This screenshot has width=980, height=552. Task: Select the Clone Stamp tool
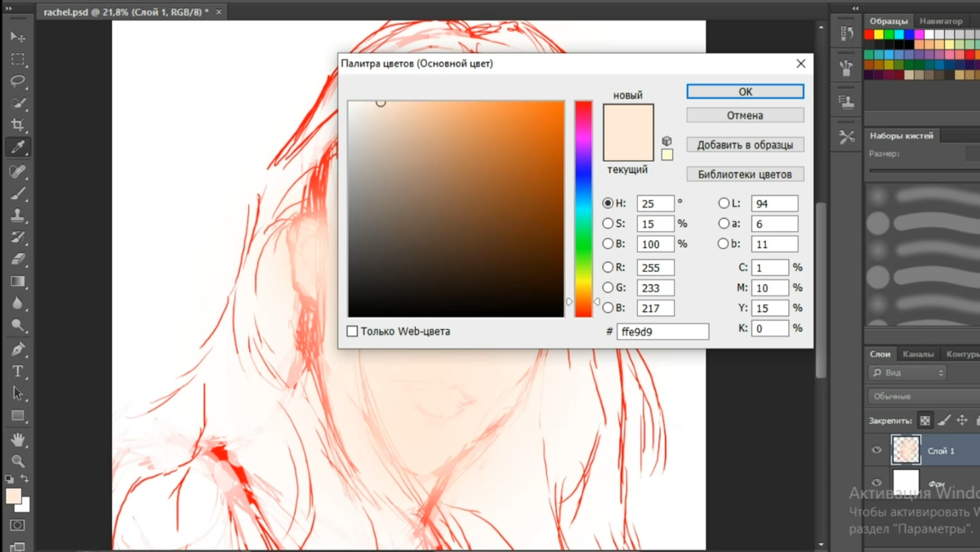[x=17, y=216]
